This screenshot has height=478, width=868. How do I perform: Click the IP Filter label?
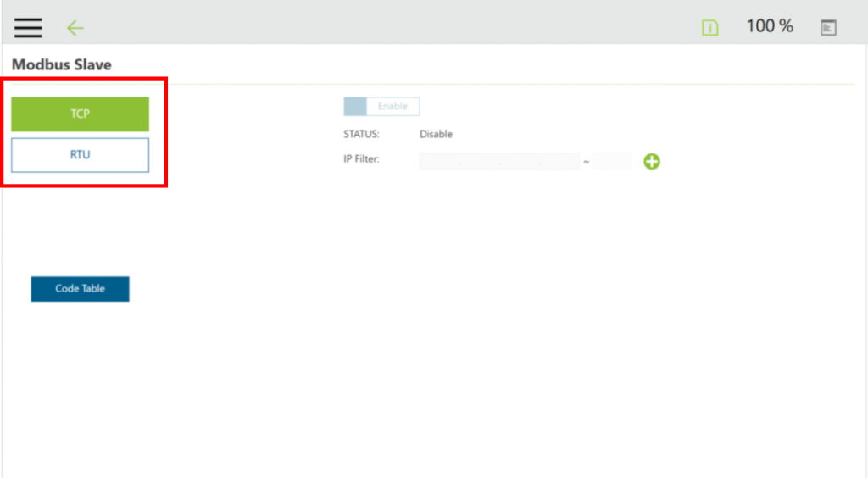[361, 158]
